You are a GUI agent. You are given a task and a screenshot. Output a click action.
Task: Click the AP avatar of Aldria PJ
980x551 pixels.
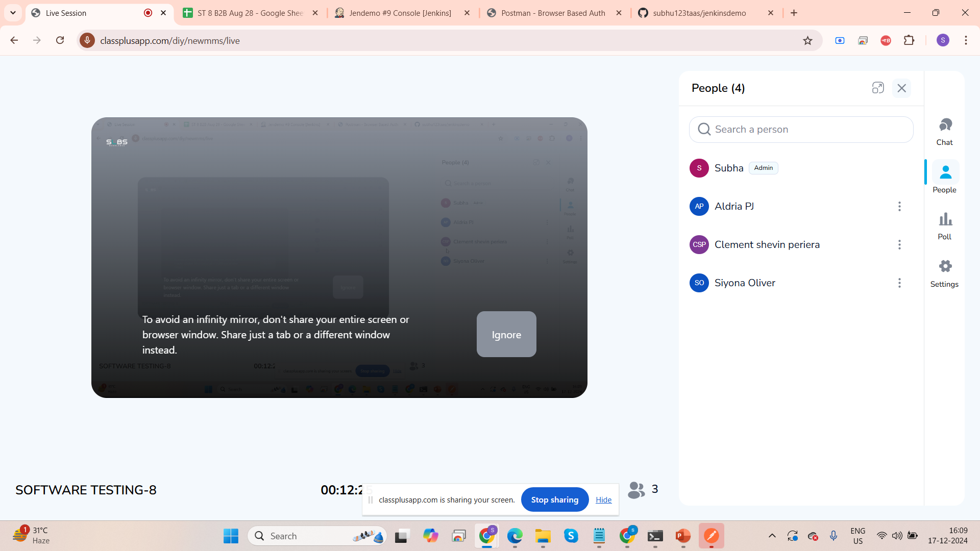[x=699, y=207]
